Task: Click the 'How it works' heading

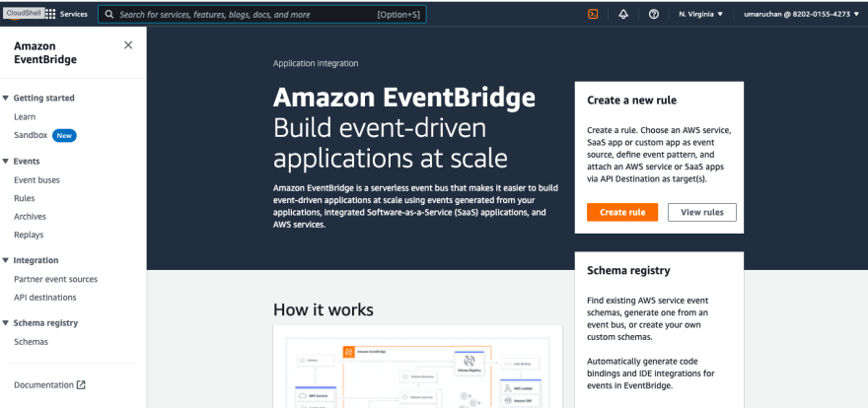Action: click(x=324, y=309)
